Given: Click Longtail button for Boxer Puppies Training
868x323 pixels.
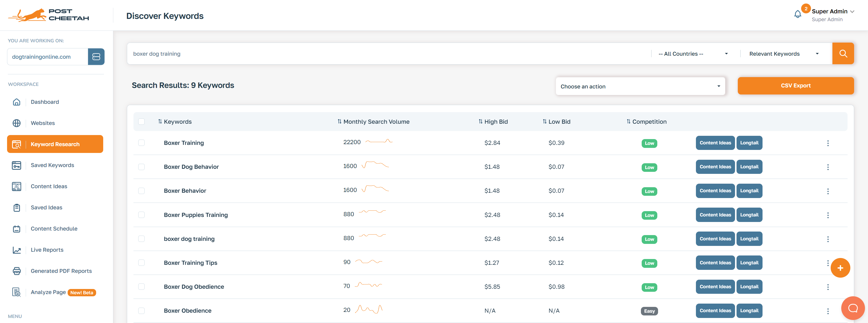Looking at the screenshot, I should click(x=749, y=215).
